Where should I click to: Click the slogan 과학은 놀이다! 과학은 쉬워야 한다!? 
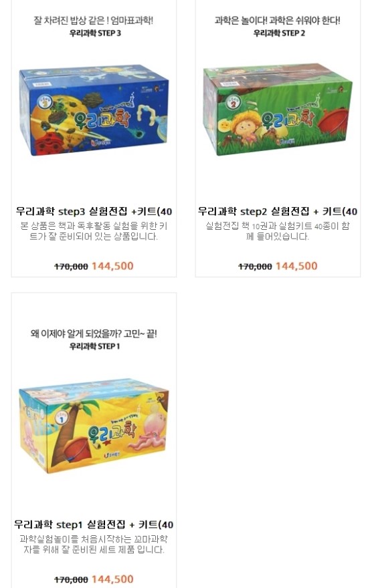click(278, 21)
